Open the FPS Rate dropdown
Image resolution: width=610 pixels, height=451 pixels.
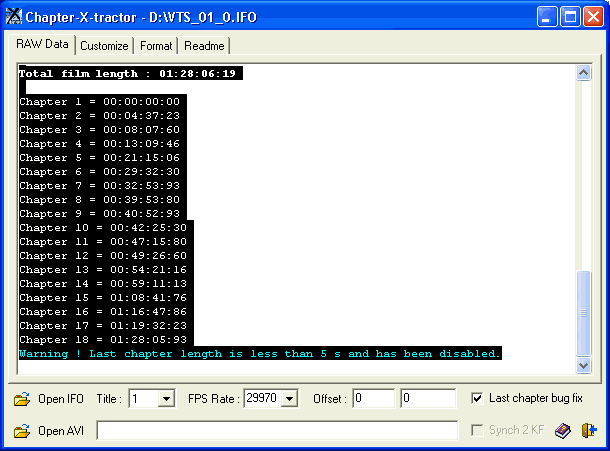click(x=289, y=398)
